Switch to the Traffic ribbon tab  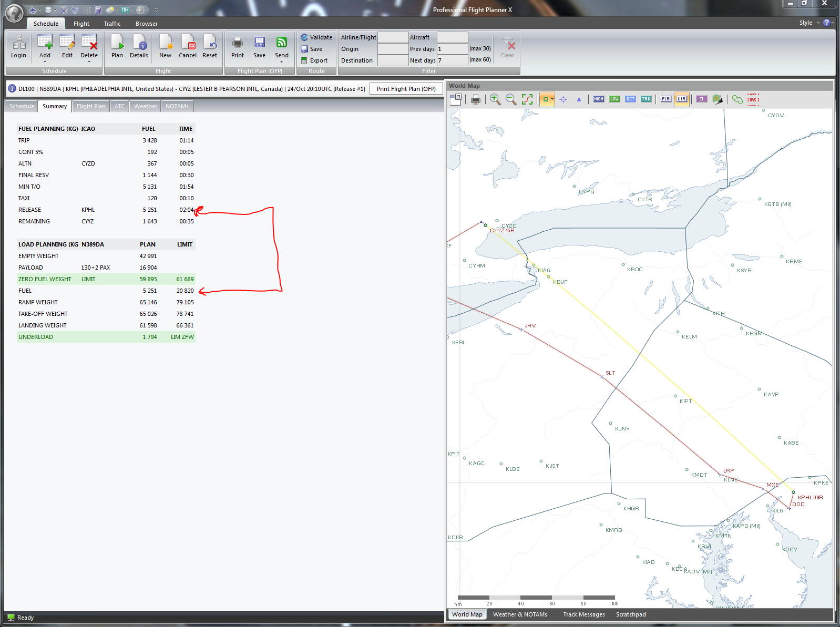(x=112, y=24)
